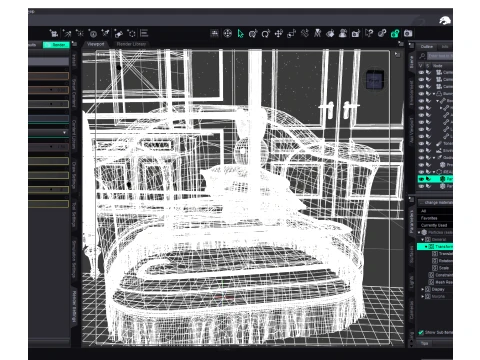Screen dimensions: 480x360
Task: Toggle selectable arrow of the Sun node row
Action: pos(428,94)
